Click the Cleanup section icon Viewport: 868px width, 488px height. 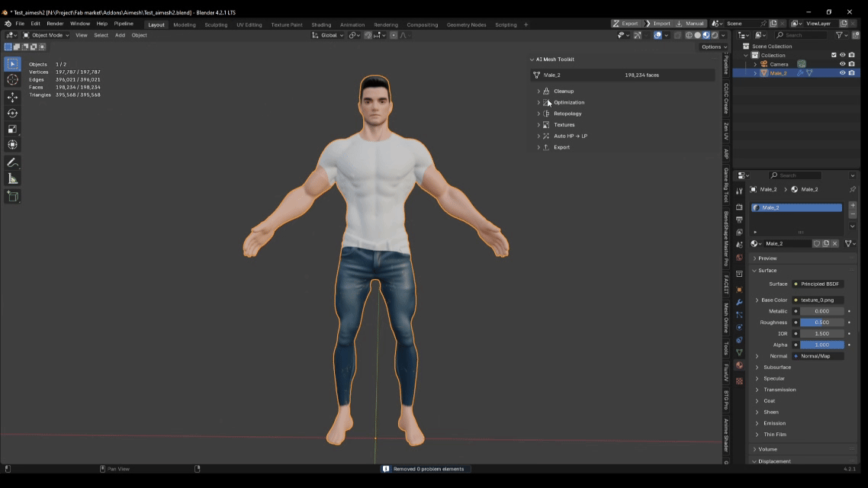tap(546, 91)
